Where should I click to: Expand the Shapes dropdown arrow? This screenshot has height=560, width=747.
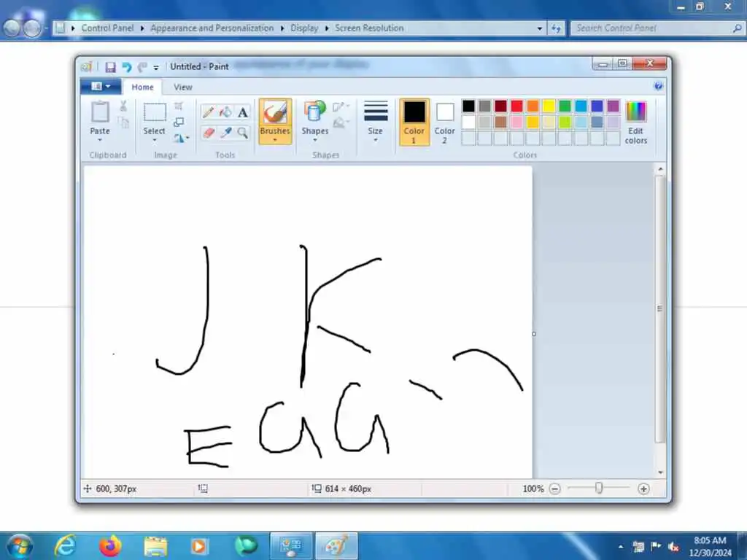click(x=314, y=140)
